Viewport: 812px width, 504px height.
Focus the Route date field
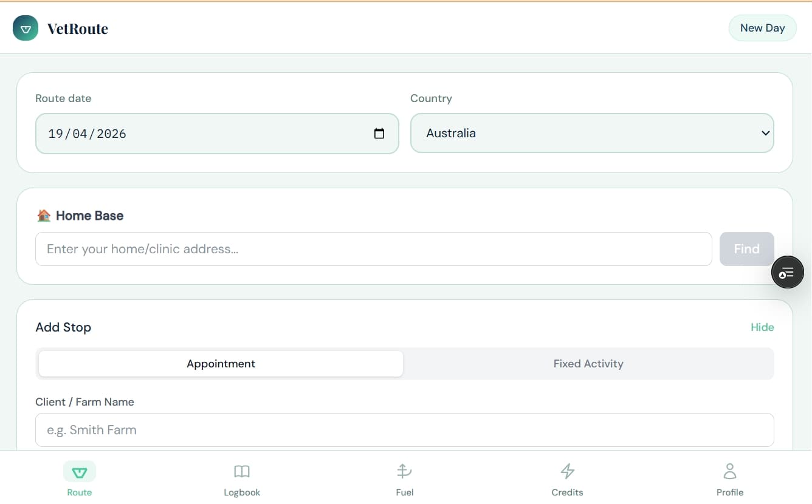217,134
